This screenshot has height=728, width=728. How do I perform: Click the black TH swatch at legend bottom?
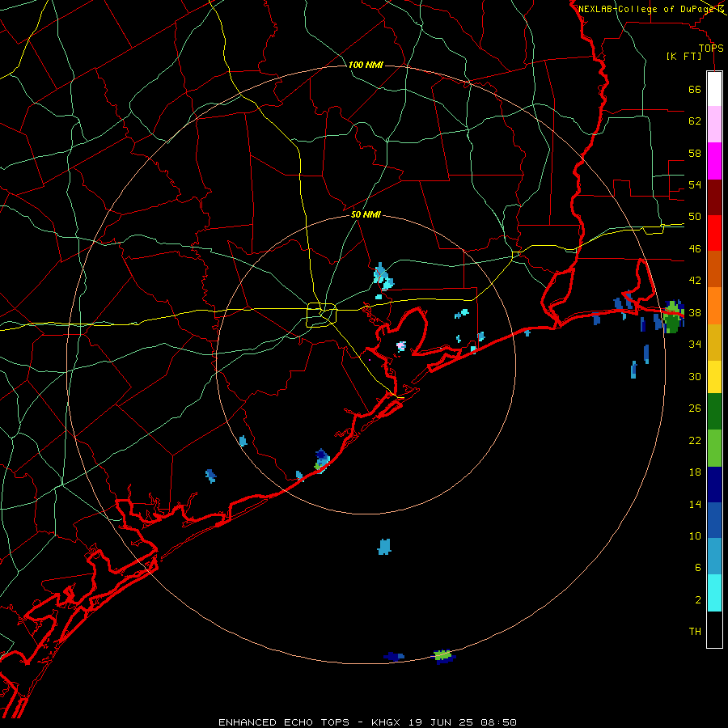(714, 629)
